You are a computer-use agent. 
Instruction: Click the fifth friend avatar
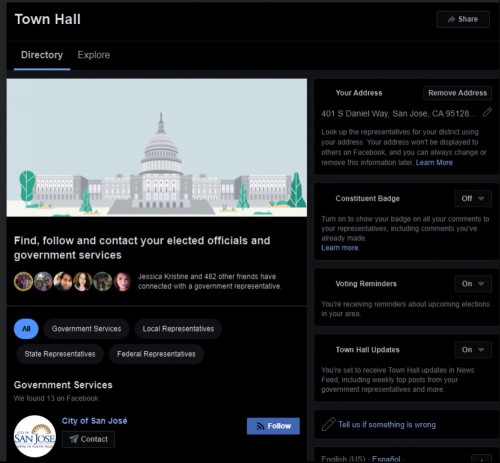tap(102, 281)
